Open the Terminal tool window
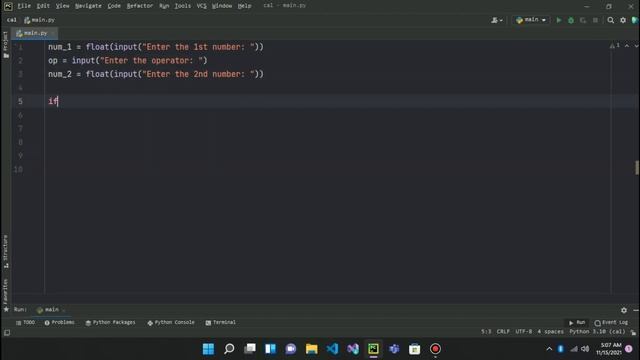This screenshot has height=360, width=640. pyautogui.click(x=220, y=322)
